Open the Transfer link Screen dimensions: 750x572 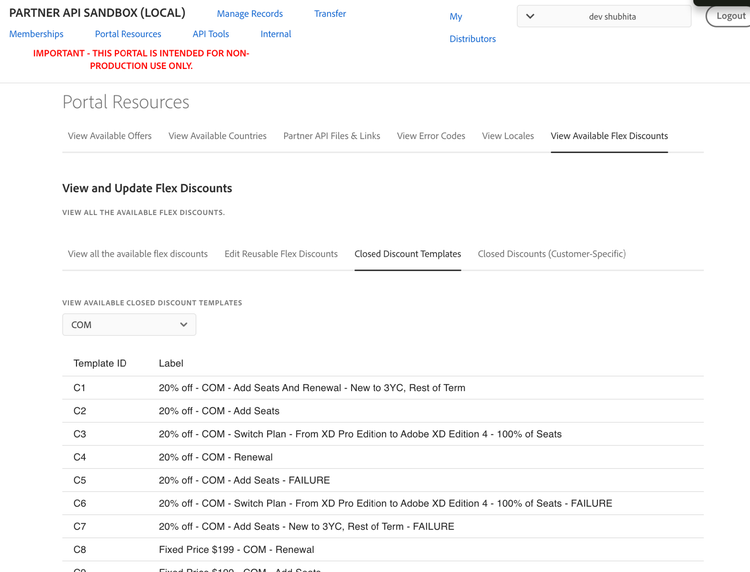(x=330, y=14)
